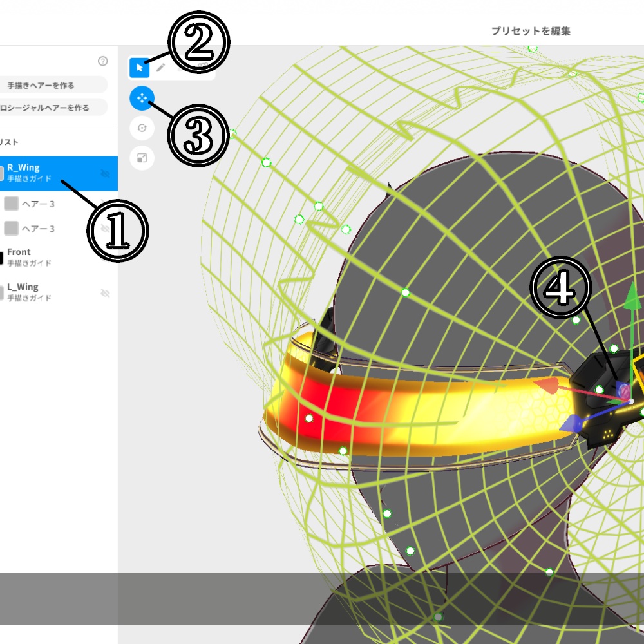Image resolution: width=644 pixels, height=644 pixels.
Task: Activate the rotate transform tool
Action: click(142, 128)
